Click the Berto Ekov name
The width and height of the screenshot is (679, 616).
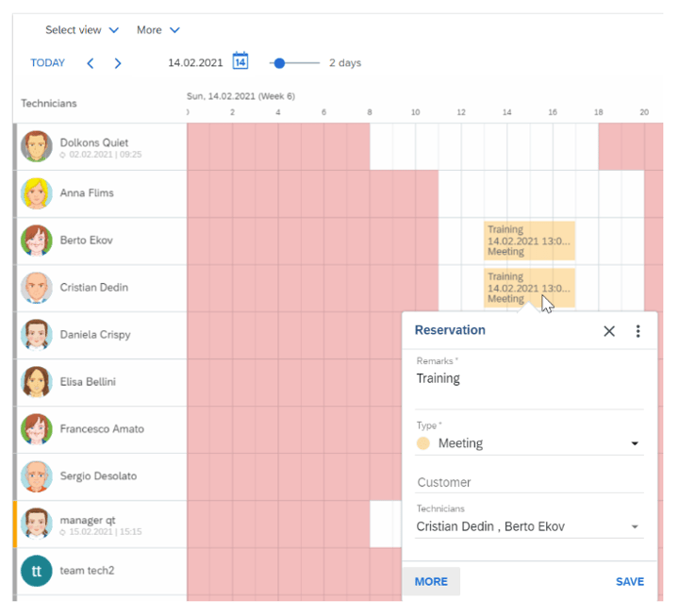86,240
